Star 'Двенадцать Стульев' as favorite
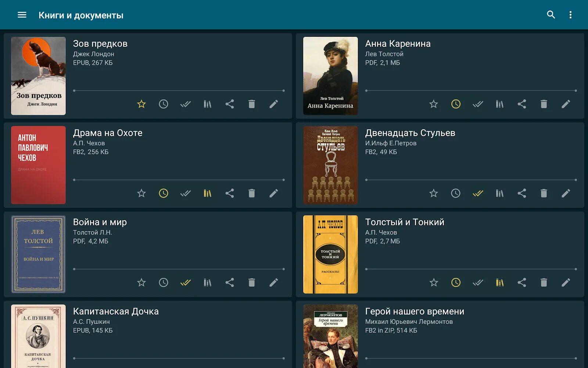This screenshot has width=588, height=368. (434, 193)
